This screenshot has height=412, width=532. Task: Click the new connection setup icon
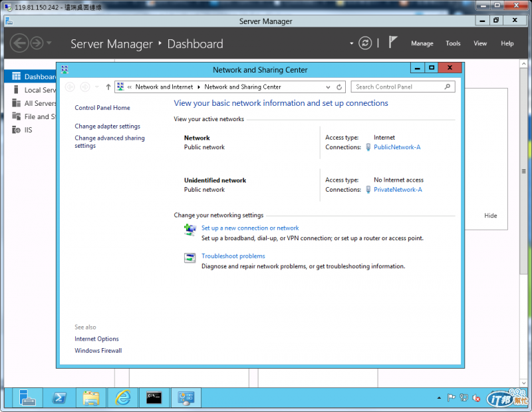click(190, 230)
